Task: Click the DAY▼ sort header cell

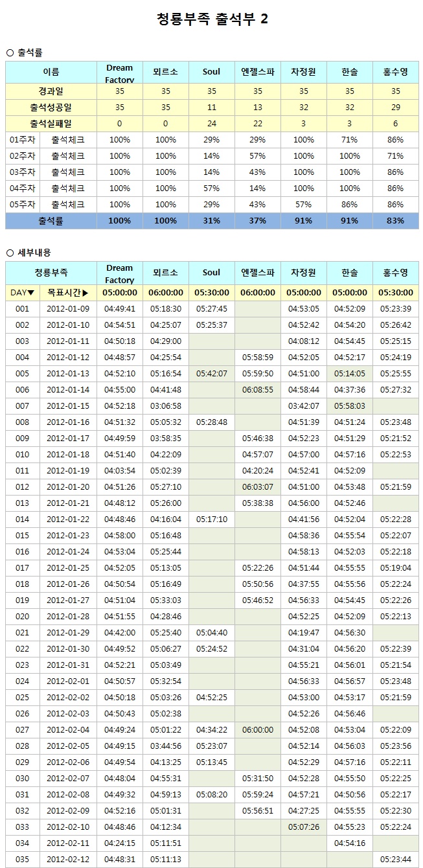Action: pos(23,293)
